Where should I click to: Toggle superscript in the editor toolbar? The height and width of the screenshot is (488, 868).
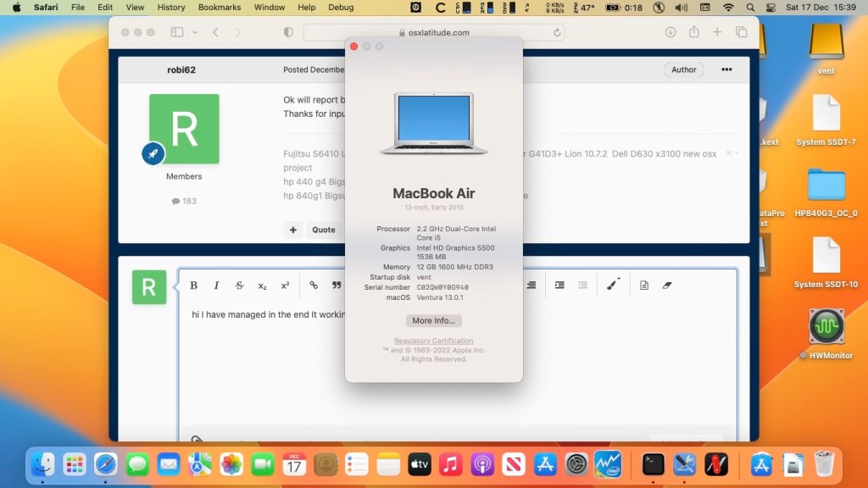coord(285,286)
